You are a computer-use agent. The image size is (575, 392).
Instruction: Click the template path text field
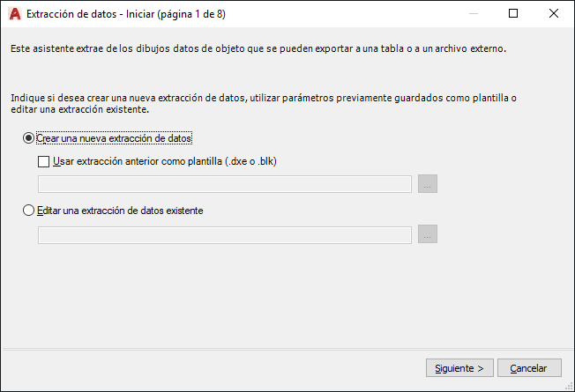tap(225, 184)
